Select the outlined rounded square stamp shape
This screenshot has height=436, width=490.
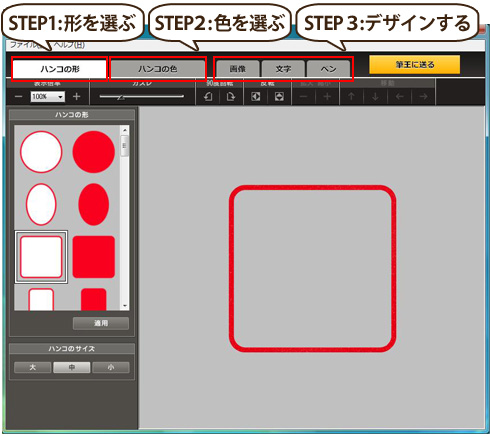(x=41, y=257)
